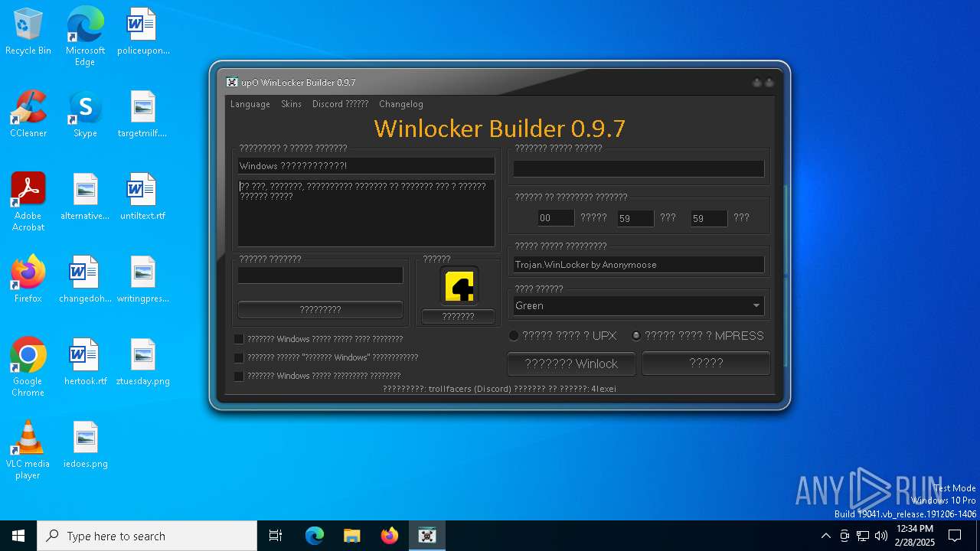980x551 pixels.
Task: Check the first Windows option checkbox
Action: pyautogui.click(x=239, y=339)
